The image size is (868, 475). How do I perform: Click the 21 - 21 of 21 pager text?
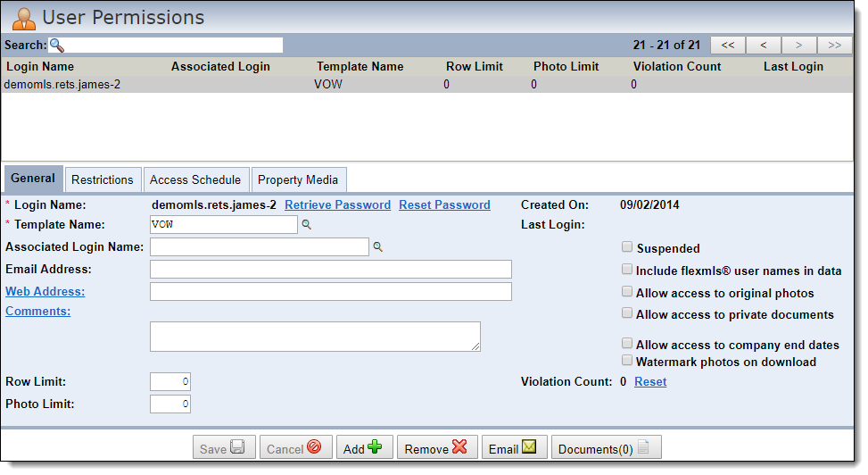666,45
